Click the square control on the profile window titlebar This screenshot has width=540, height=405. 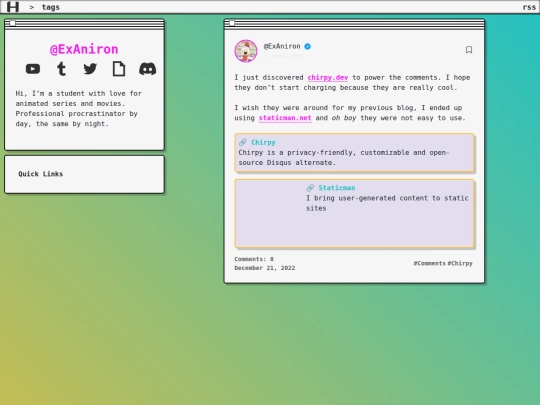click(12, 23)
